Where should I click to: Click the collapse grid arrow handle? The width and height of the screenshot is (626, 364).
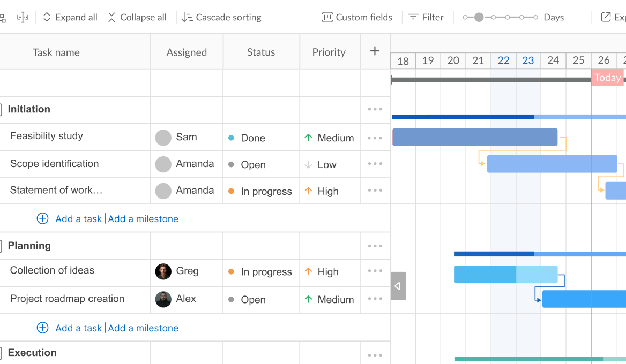click(398, 286)
